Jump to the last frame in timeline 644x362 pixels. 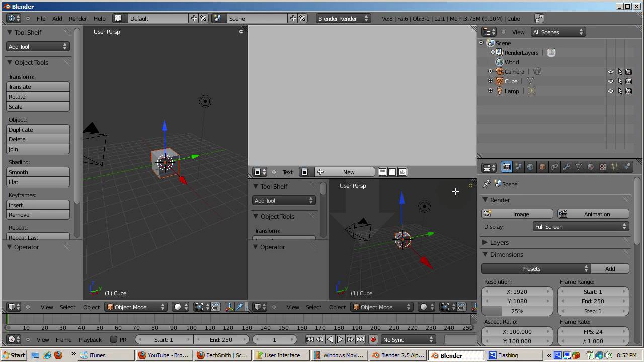coord(360,340)
